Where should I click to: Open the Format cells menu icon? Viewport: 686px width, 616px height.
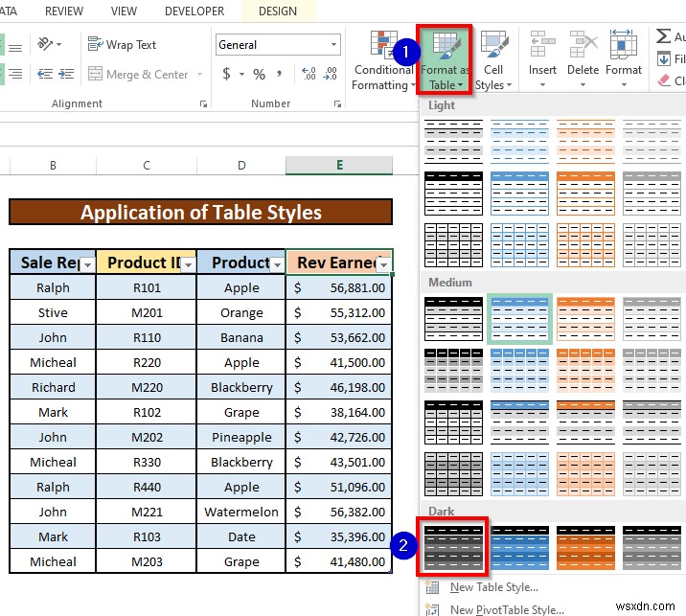(x=624, y=44)
